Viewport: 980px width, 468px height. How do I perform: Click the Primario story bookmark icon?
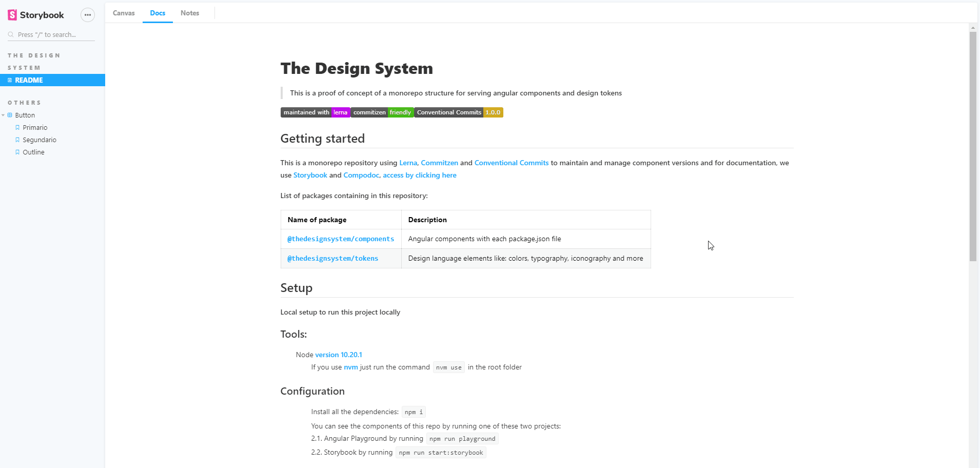pos(17,127)
